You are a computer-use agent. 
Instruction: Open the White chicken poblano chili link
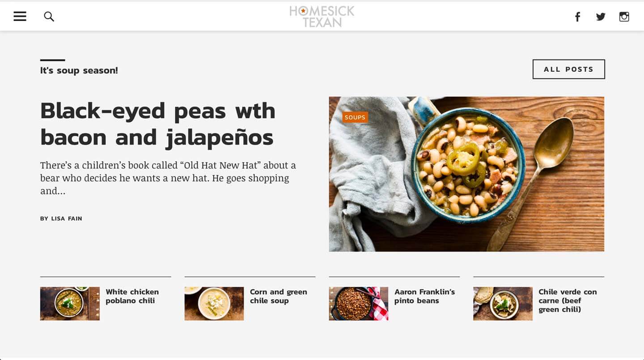(132, 296)
